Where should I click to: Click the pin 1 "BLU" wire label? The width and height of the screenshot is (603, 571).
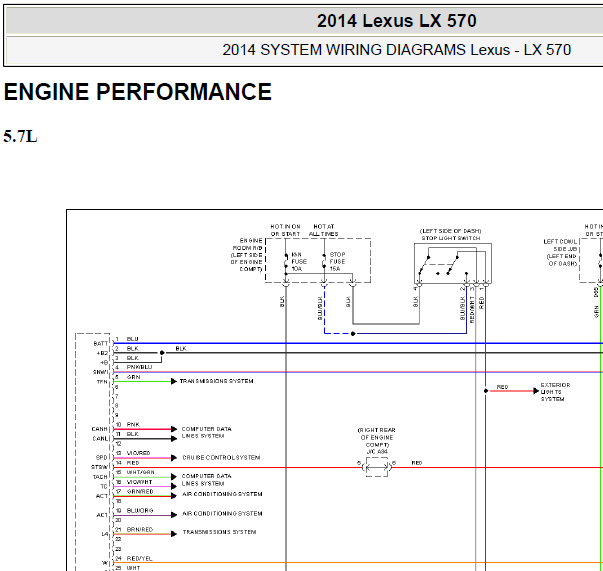132,339
